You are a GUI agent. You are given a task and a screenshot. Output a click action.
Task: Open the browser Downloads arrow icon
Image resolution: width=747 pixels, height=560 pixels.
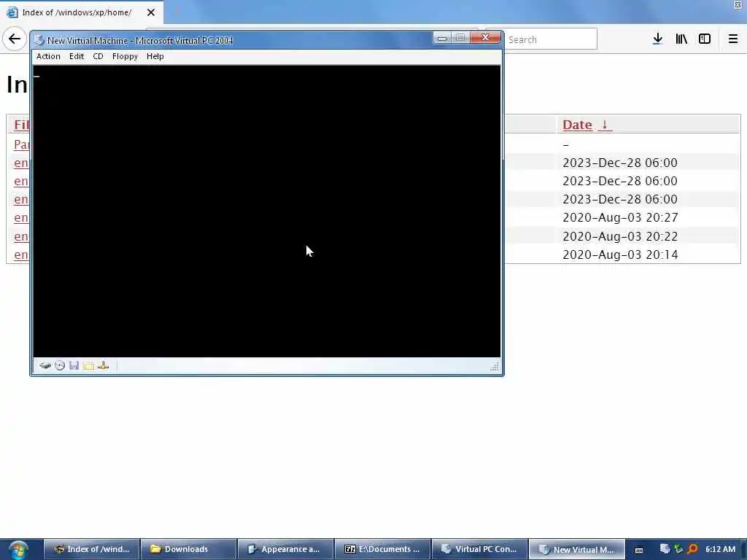pos(657,39)
